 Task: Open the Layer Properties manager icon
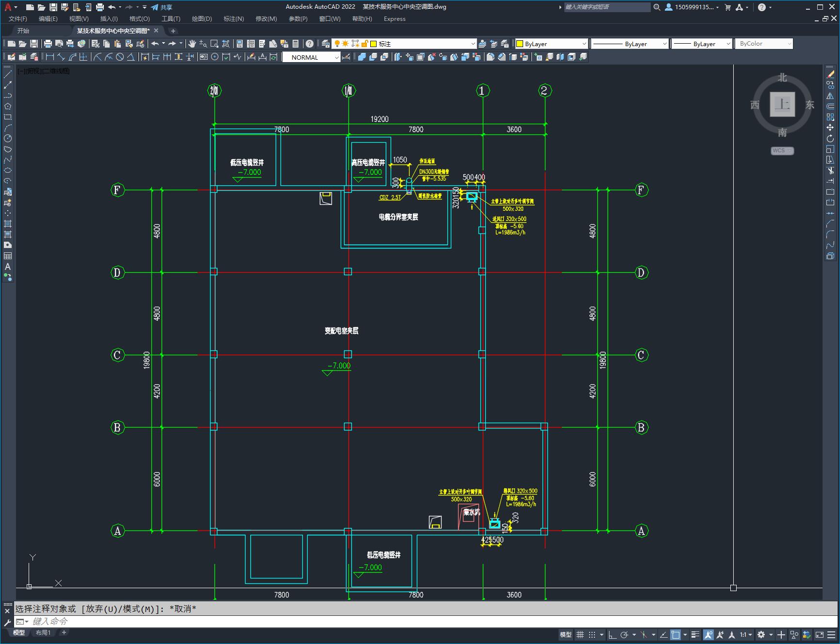click(x=326, y=44)
